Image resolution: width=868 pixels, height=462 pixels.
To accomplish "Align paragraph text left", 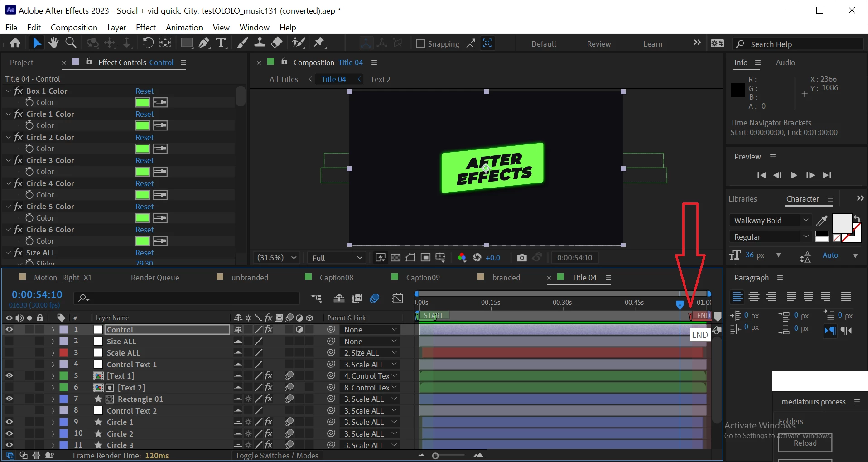I will pos(738,297).
